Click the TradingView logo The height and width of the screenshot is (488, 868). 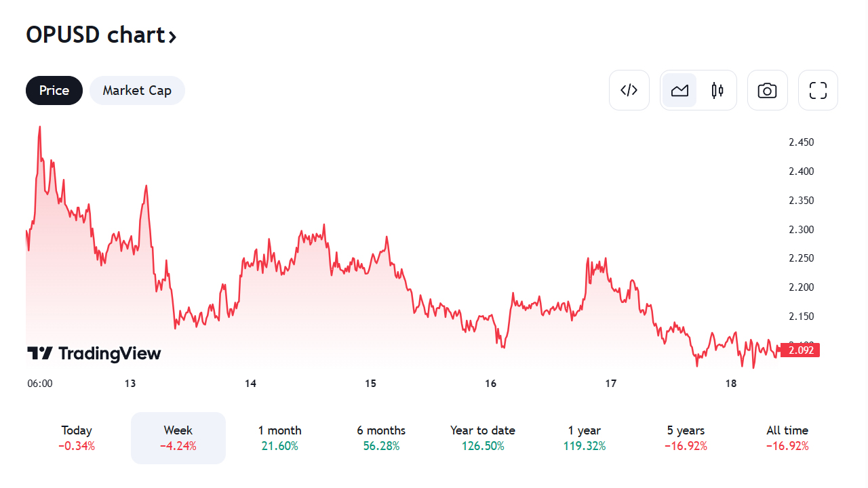[x=94, y=353]
